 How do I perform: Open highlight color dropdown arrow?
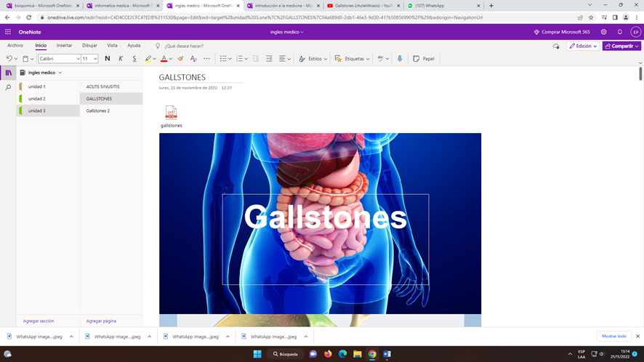click(x=154, y=59)
